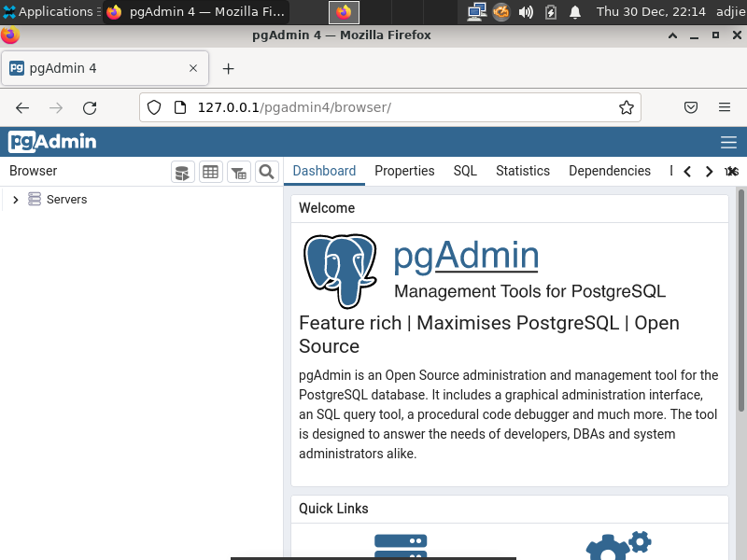
Task: Open the adjie user menu
Action: click(x=731, y=11)
